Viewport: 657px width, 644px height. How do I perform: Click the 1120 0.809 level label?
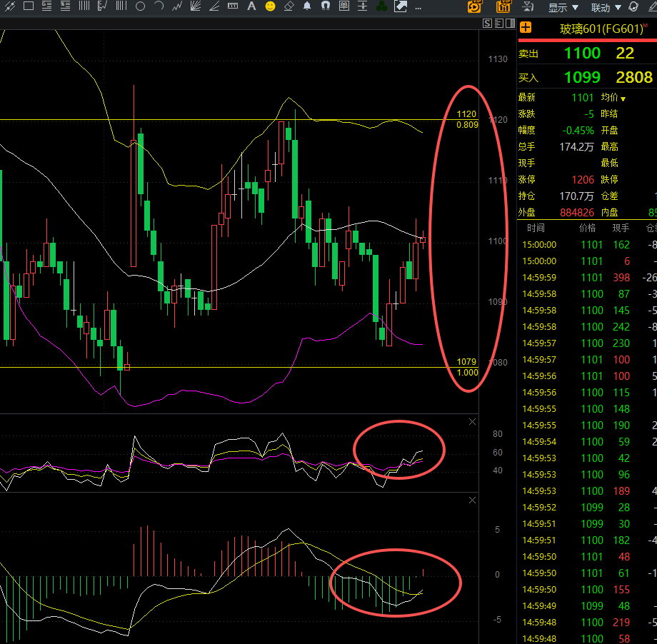click(x=467, y=119)
